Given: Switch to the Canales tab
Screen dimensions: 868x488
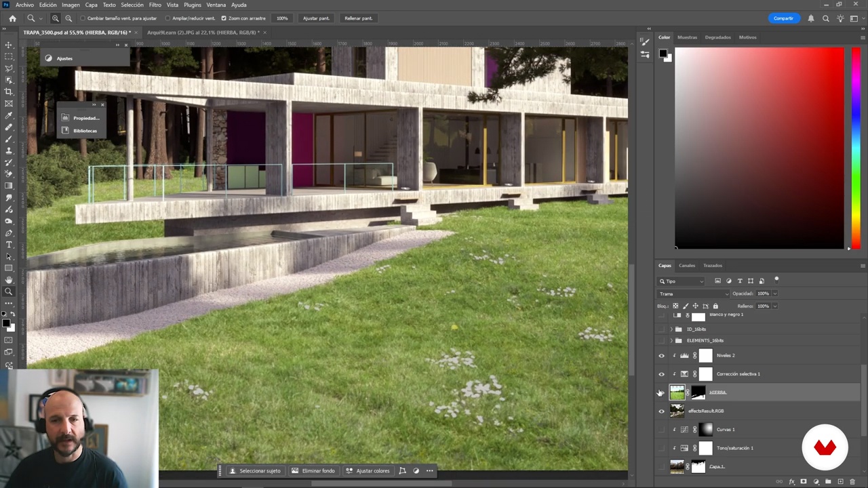Looking at the screenshot, I should tap(687, 266).
